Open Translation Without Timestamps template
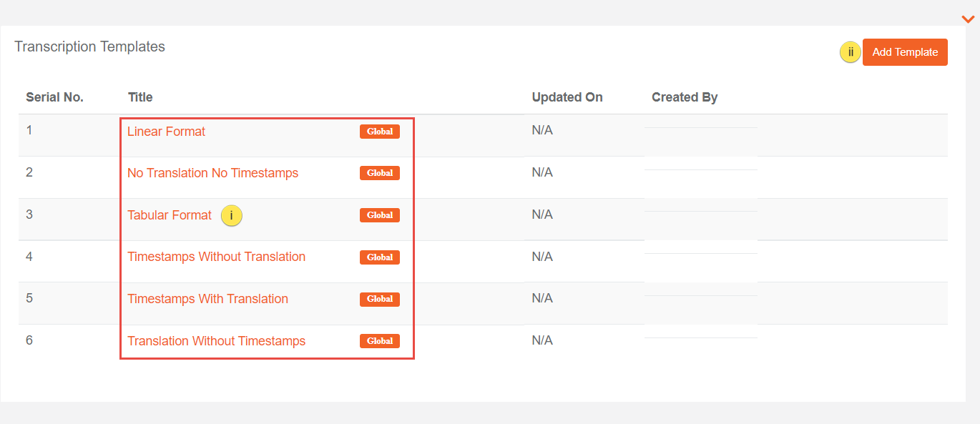 (x=216, y=341)
